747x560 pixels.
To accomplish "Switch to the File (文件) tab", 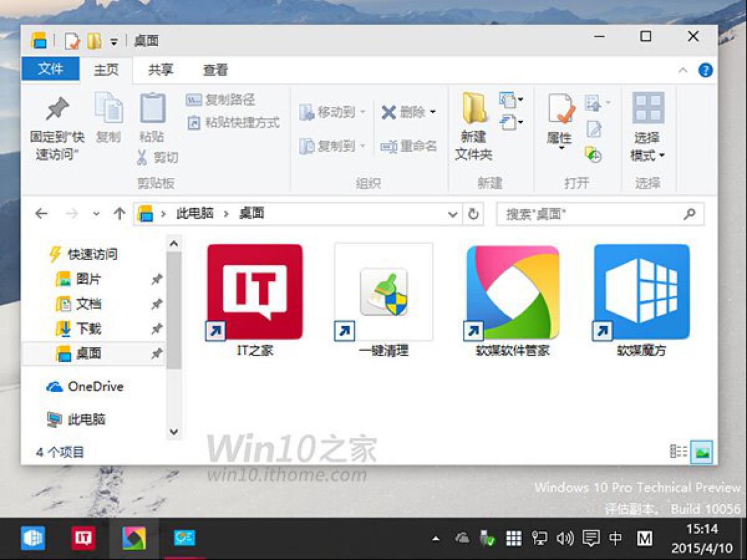I will (x=50, y=69).
